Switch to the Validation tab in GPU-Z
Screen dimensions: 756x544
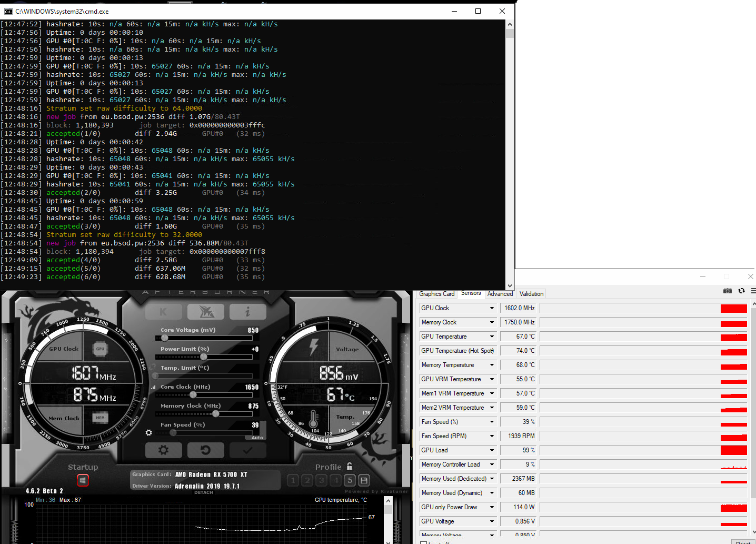tap(531, 294)
